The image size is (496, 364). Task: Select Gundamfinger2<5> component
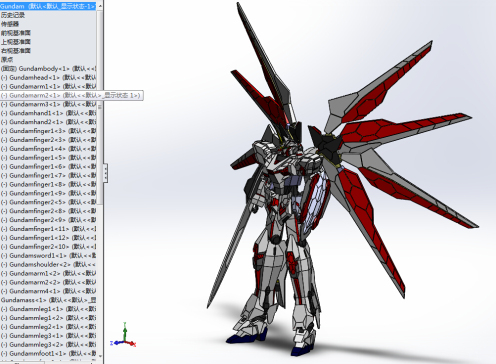coord(48,202)
